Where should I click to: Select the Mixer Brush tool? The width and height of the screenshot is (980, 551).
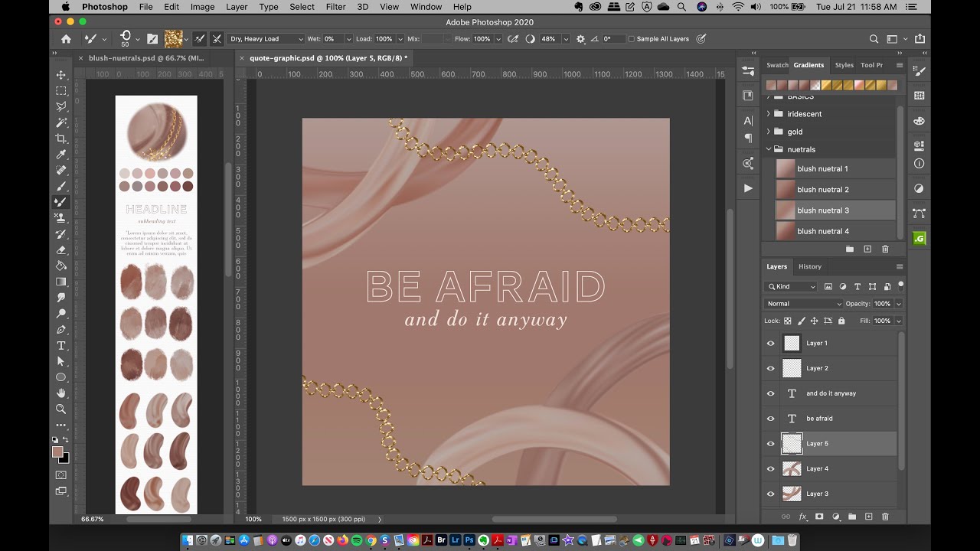click(x=61, y=202)
